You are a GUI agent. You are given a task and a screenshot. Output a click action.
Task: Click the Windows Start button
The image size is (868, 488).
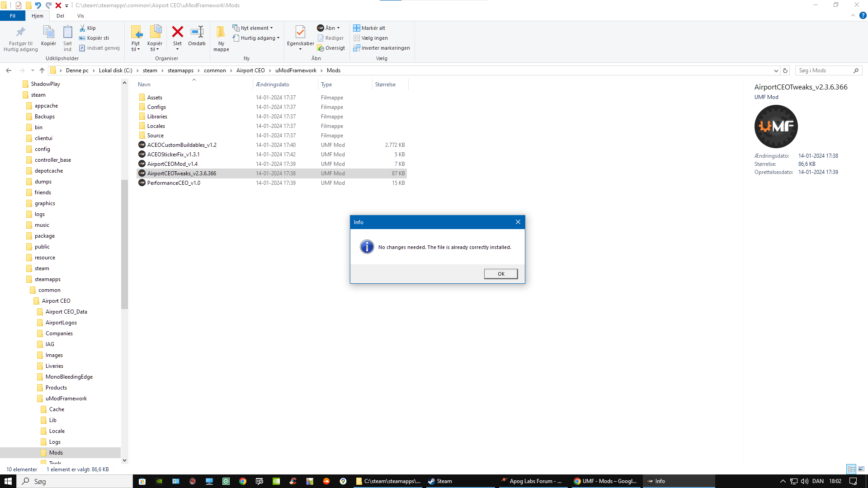[8, 481]
